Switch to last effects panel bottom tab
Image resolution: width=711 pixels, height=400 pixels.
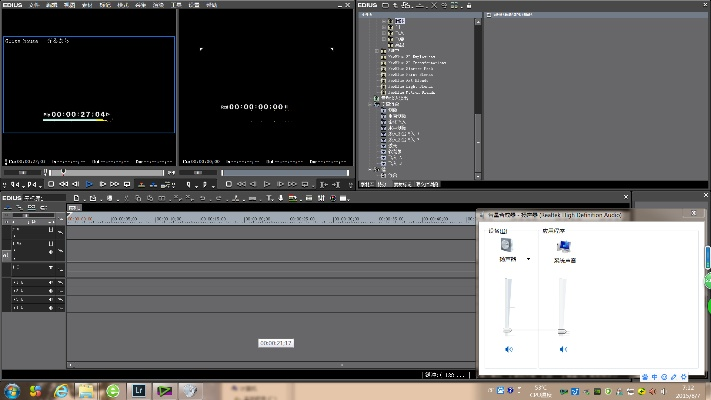pyautogui.click(x=427, y=184)
